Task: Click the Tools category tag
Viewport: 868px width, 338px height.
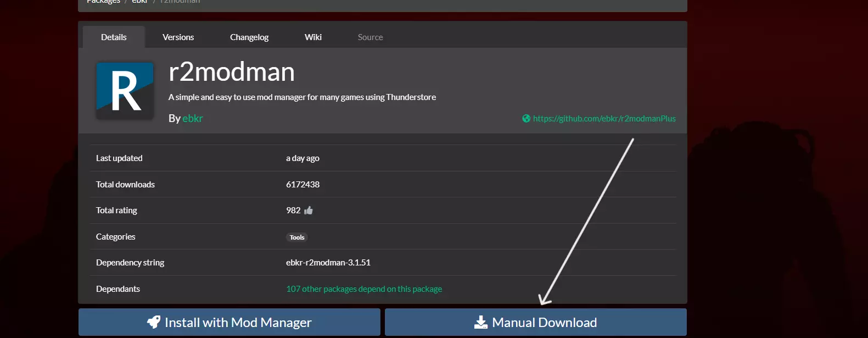Action: (x=297, y=237)
